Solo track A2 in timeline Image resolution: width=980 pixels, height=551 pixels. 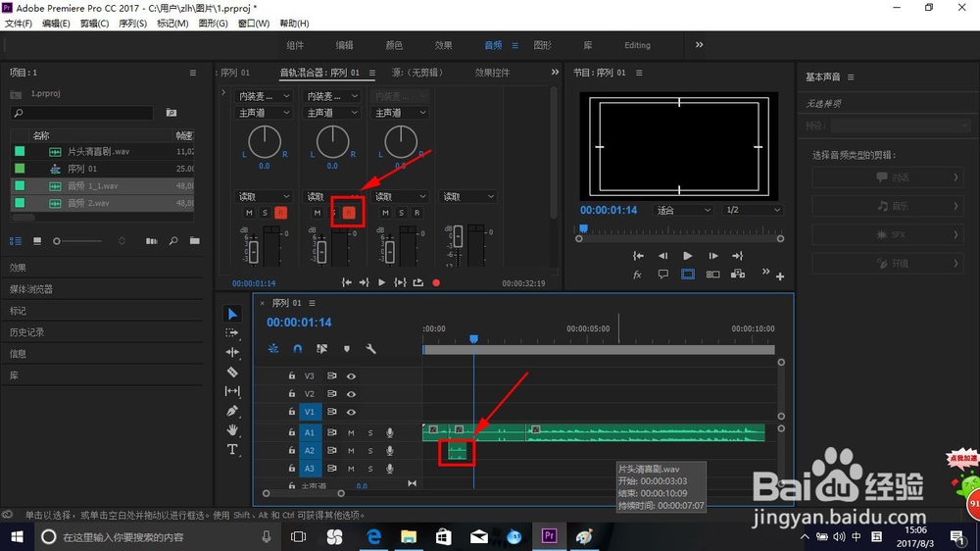click(370, 450)
